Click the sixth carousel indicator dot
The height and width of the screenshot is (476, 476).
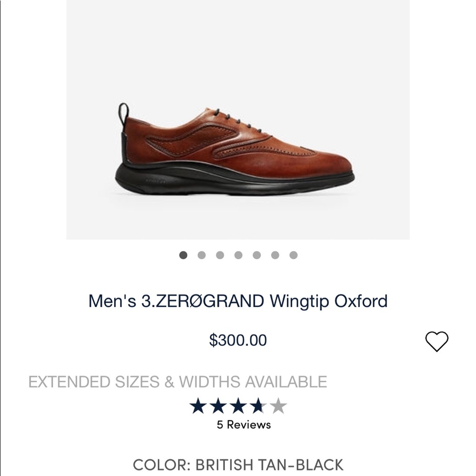[x=274, y=256]
